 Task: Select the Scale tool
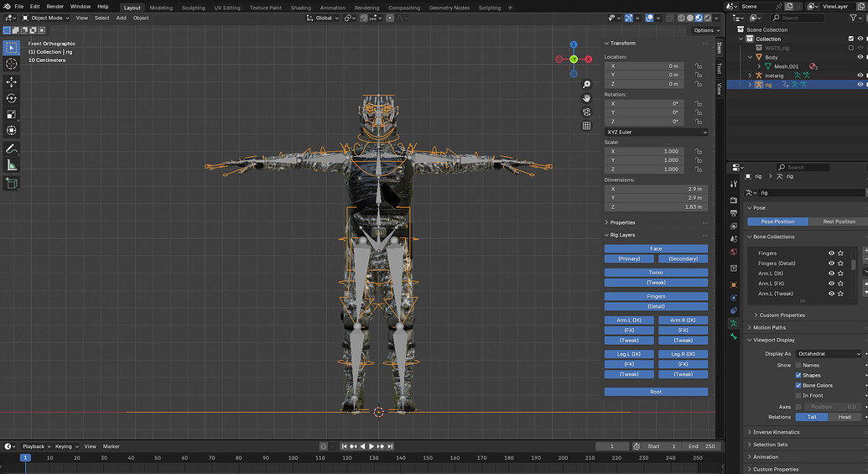click(x=11, y=114)
